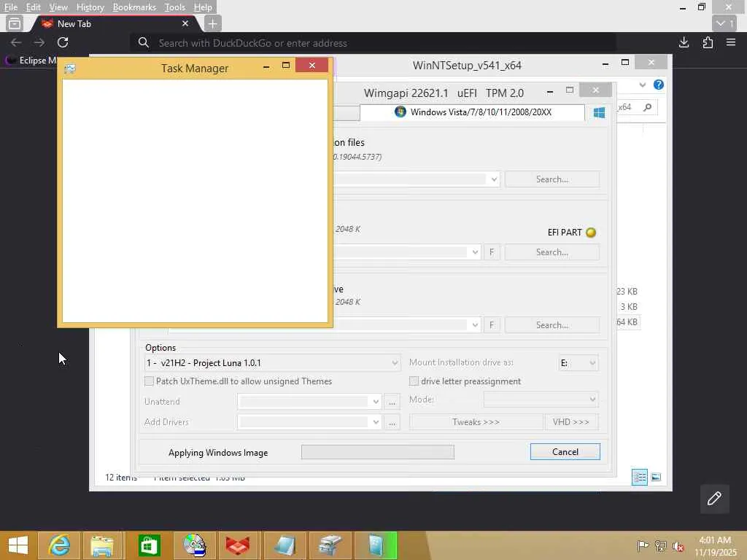Expand the installation files path dropdown

[494, 179]
